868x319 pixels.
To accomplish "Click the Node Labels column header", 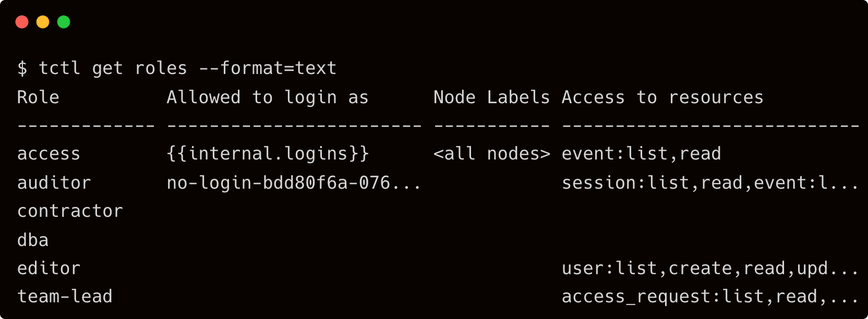I will click(x=491, y=97).
